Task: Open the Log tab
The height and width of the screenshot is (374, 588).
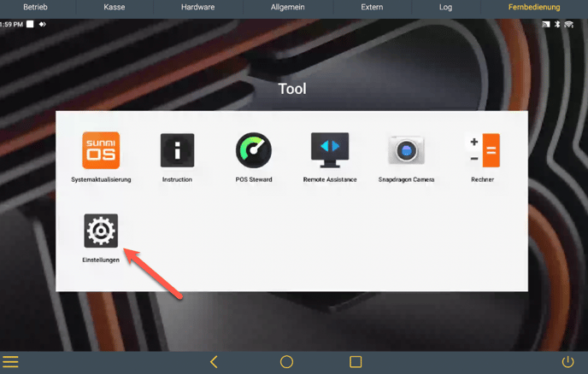Action: tap(445, 7)
